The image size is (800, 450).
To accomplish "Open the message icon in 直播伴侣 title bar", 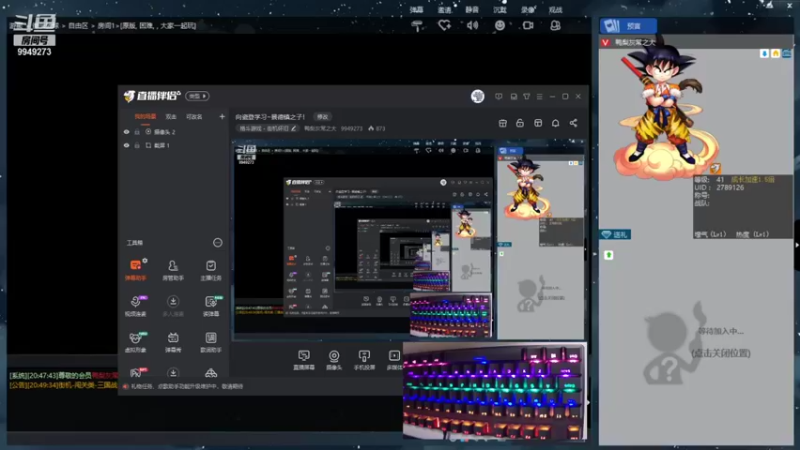I will click(x=498, y=96).
